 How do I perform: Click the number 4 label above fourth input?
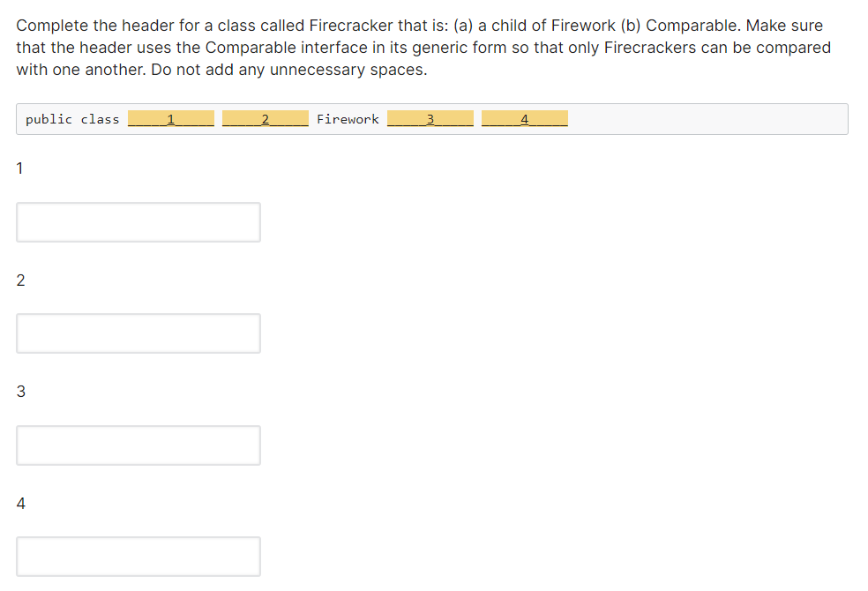[20, 503]
